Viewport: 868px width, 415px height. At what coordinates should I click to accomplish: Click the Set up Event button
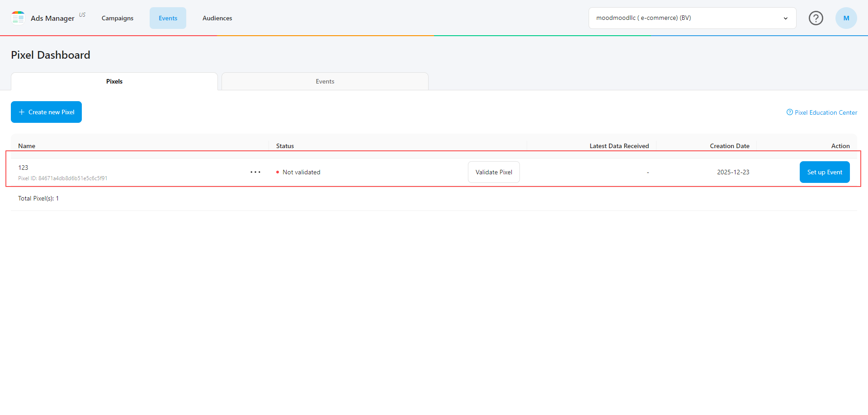tap(824, 172)
